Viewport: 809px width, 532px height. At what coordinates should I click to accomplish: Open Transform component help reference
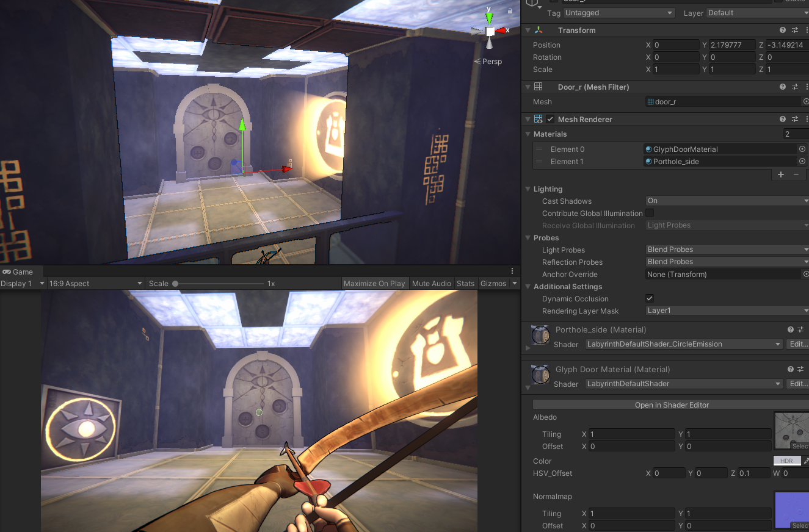pos(782,30)
